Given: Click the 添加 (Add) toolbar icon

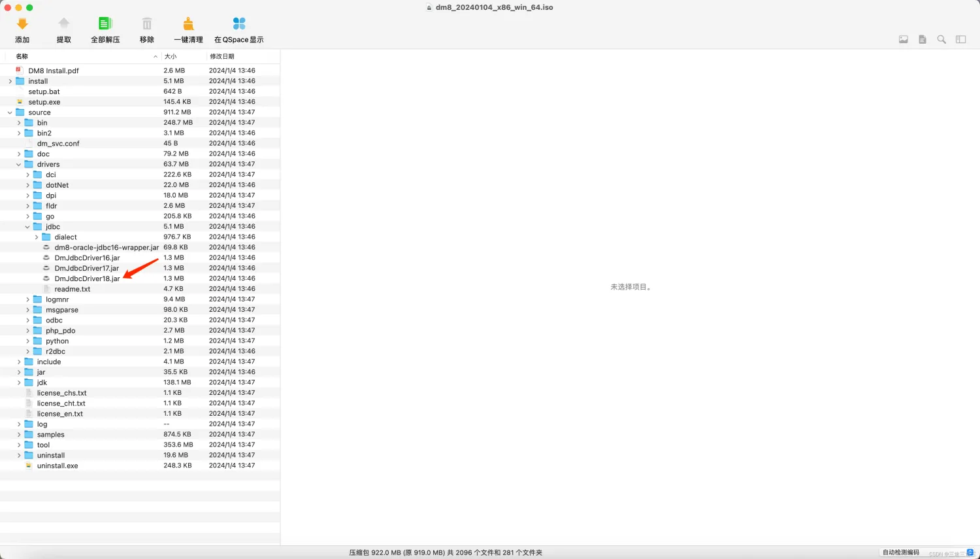Looking at the screenshot, I should pyautogui.click(x=22, y=24).
